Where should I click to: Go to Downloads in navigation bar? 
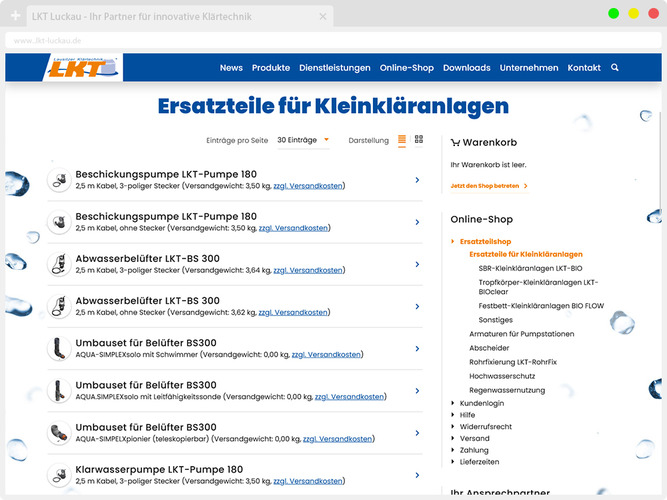pyautogui.click(x=467, y=68)
